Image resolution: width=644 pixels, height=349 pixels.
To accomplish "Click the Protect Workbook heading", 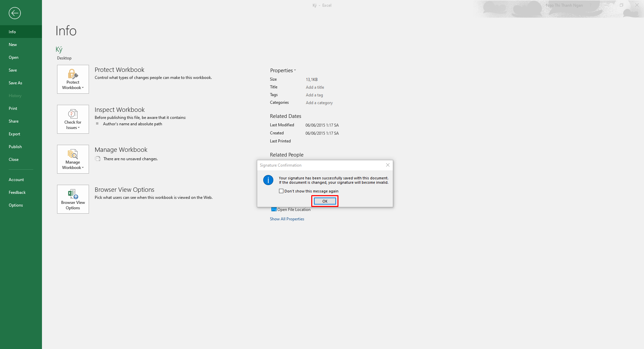I will 120,70.
